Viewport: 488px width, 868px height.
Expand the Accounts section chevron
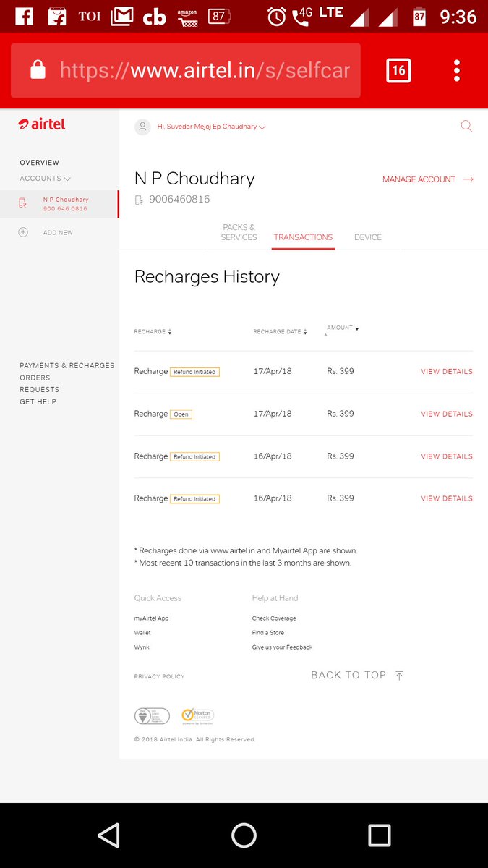(x=67, y=179)
